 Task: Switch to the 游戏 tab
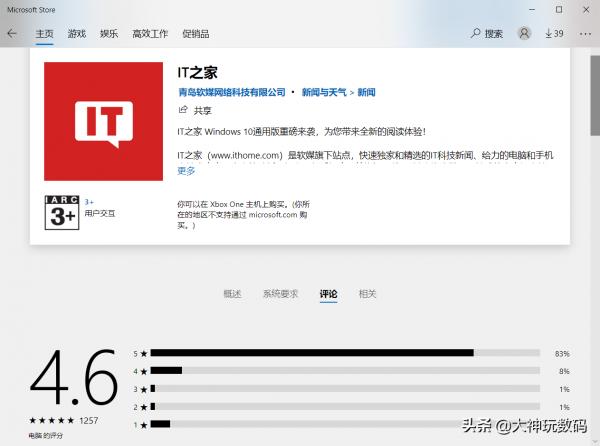point(77,34)
